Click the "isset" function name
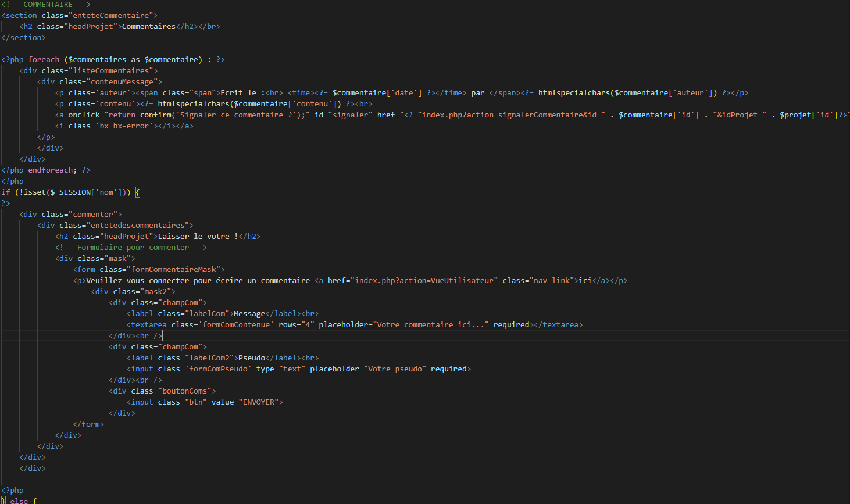The image size is (850, 504). coord(35,192)
